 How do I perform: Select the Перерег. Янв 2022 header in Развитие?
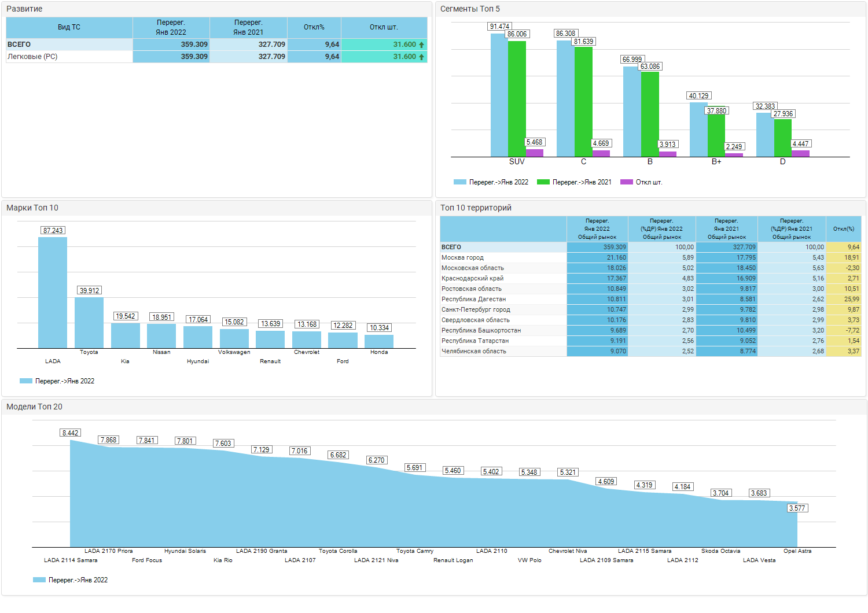(171, 27)
